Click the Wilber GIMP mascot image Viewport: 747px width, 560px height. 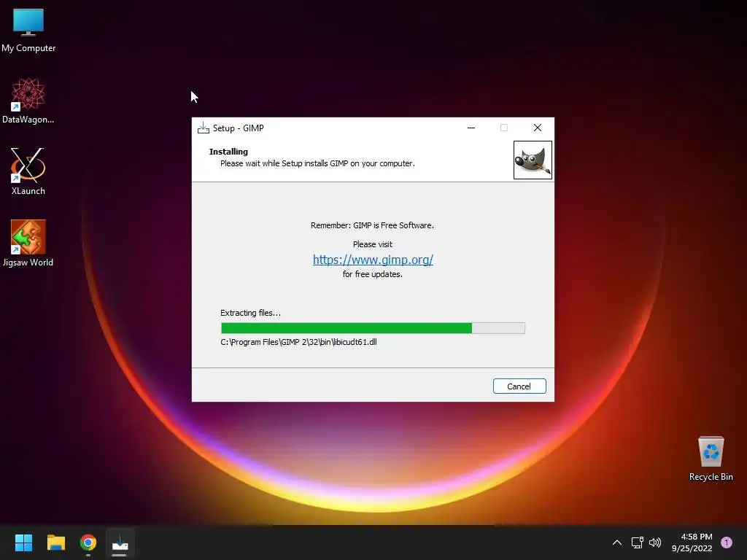533,160
